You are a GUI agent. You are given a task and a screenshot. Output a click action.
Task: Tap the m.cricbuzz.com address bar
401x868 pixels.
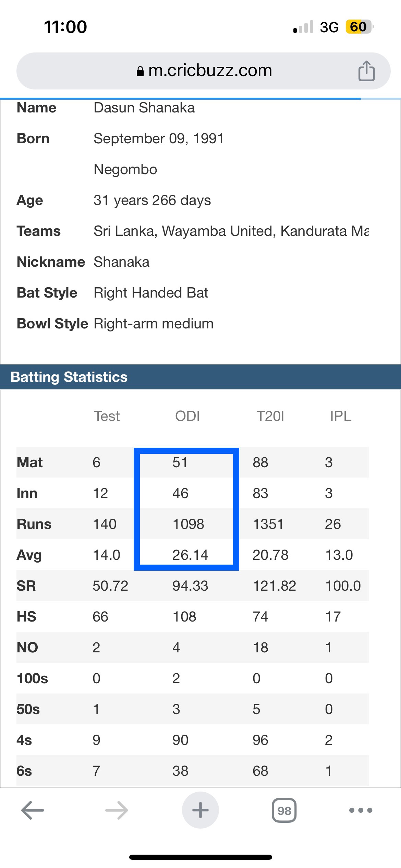pos(204,71)
